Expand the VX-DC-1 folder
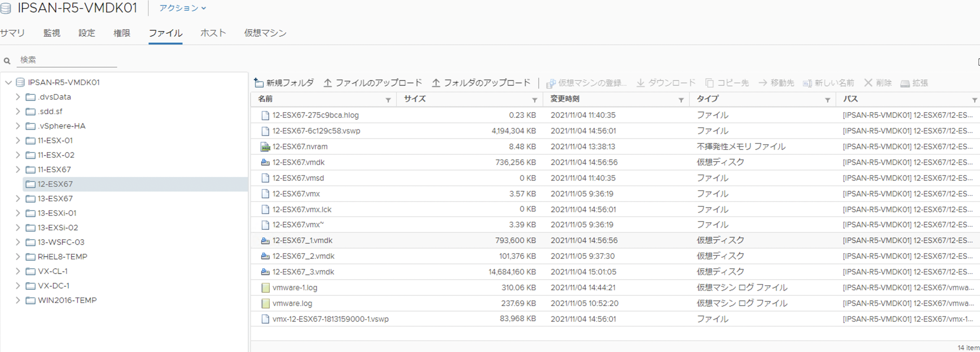The image size is (980, 352). pyautogui.click(x=18, y=286)
